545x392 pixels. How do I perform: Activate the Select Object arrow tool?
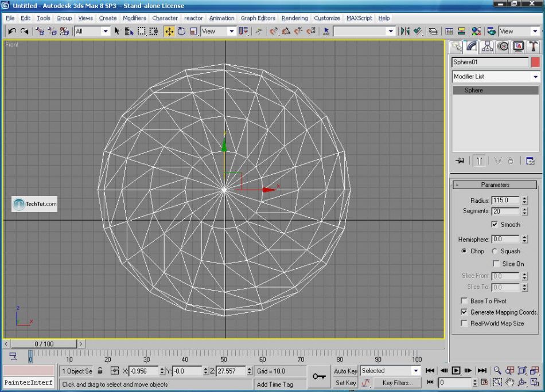click(117, 32)
